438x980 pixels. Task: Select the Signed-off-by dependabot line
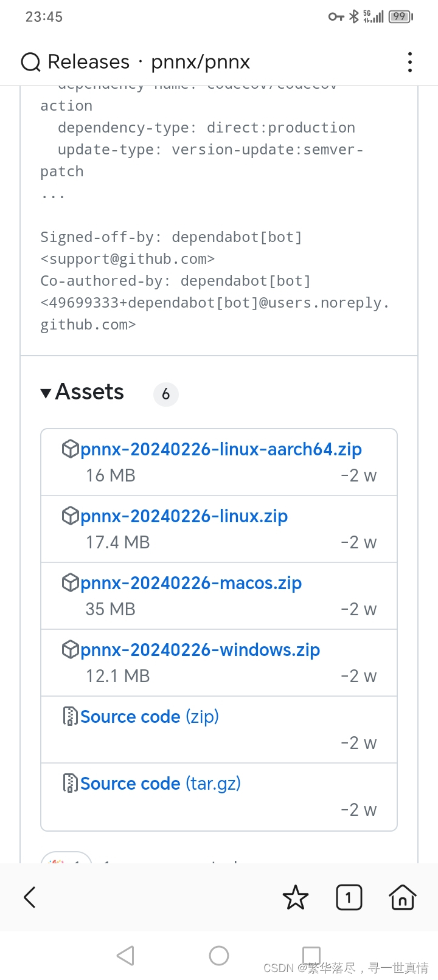tap(172, 237)
